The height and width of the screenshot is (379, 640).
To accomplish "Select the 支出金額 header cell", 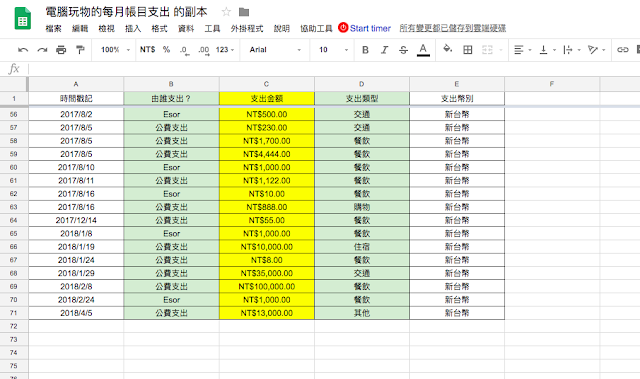I will click(x=267, y=98).
